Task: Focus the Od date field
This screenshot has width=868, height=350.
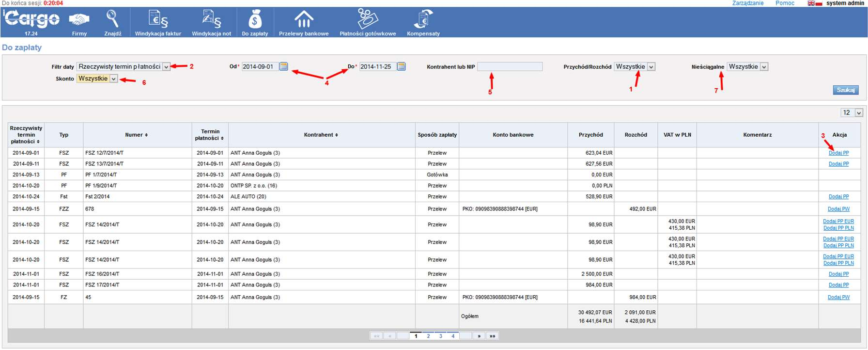Action: [x=260, y=66]
